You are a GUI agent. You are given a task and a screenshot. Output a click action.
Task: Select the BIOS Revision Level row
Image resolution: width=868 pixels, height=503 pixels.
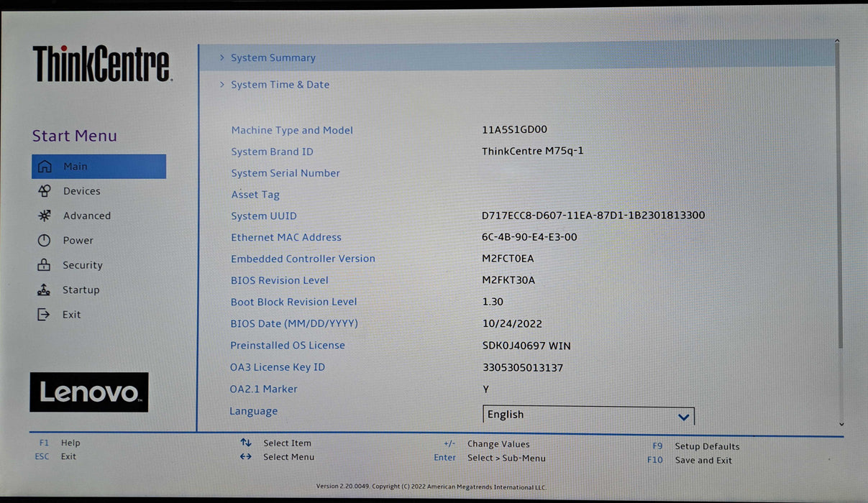click(x=279, y=280)
